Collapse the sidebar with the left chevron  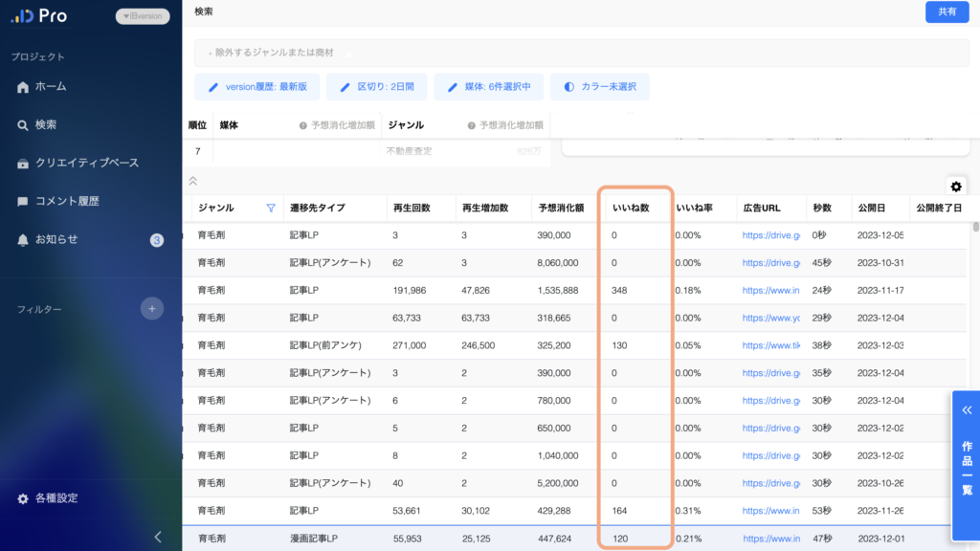point(158,537)
